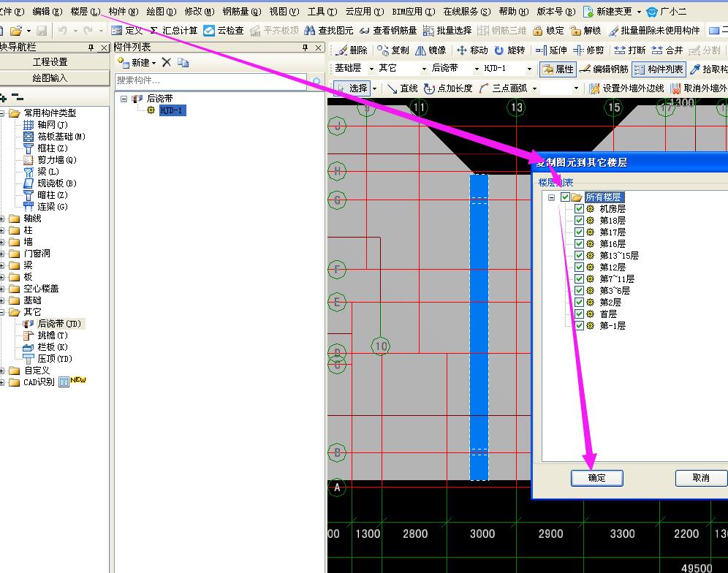
Task: Open the 修改(M) menu
Action: (200, 12)
